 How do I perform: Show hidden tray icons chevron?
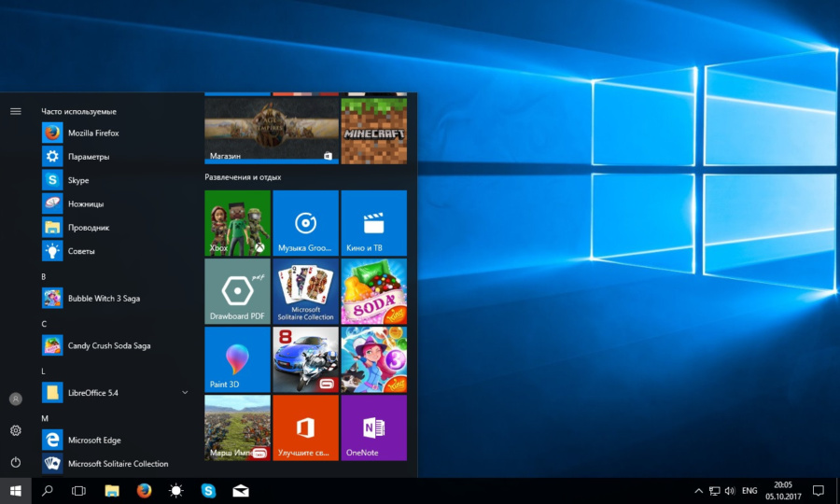click(x=698, y=491)
